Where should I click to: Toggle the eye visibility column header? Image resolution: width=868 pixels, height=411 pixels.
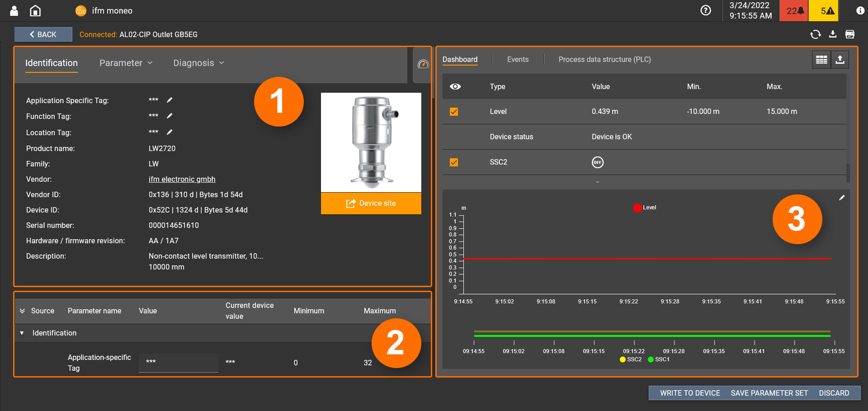pyautogui.click(x=455, y=86)
